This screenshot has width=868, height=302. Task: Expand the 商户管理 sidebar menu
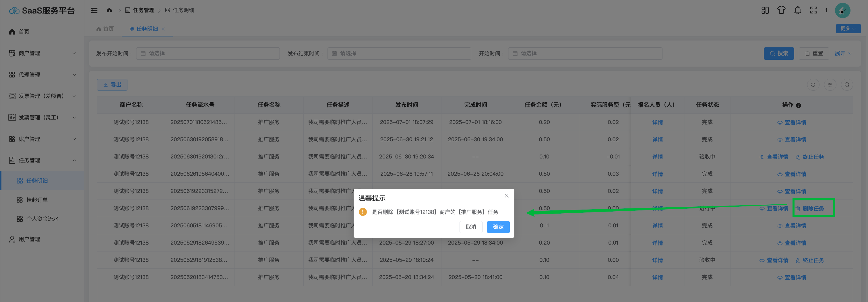coord(42,53)
